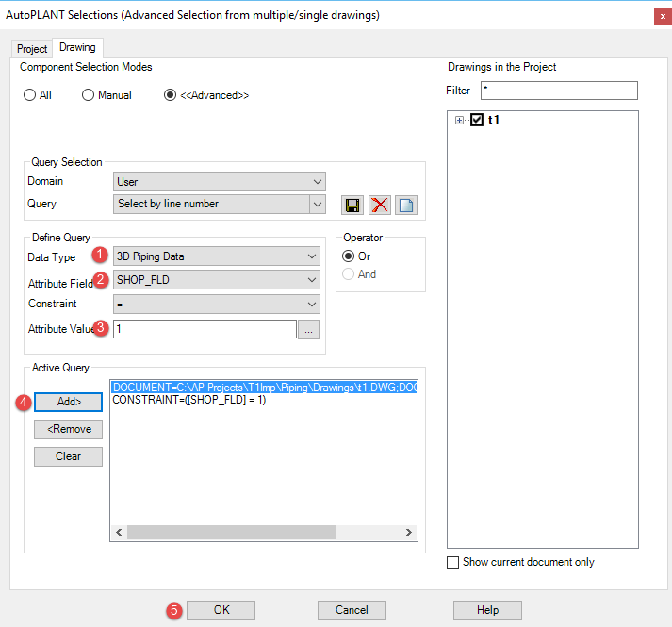The width and height of the screenshot is (672, 627).
Task: Click the Clear button
Action: (68, 456)
